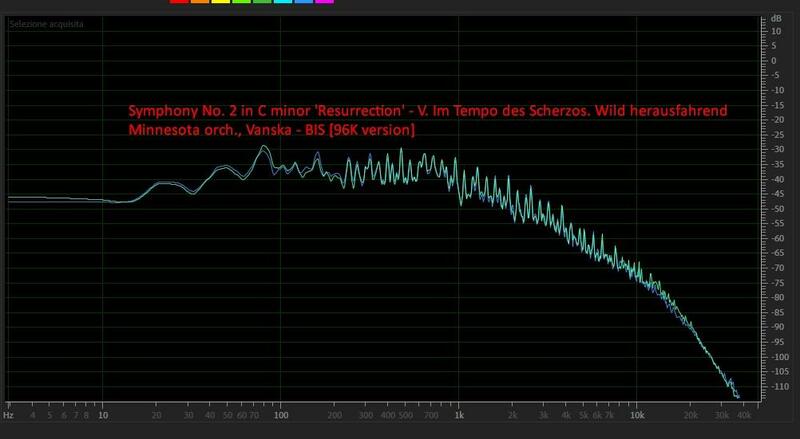Click the -50 value on dB scale

[x=775, y=209]
